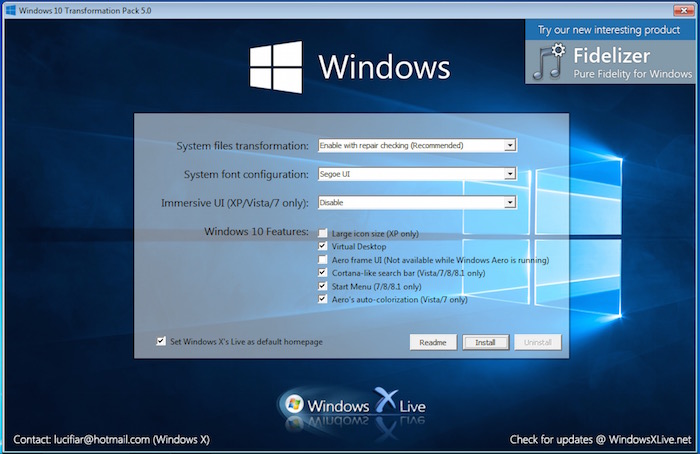The height and width of the screenshot is (454, 700).
Task: Enable Large icon size (XP only) checkbox
Action: [322, 233]
